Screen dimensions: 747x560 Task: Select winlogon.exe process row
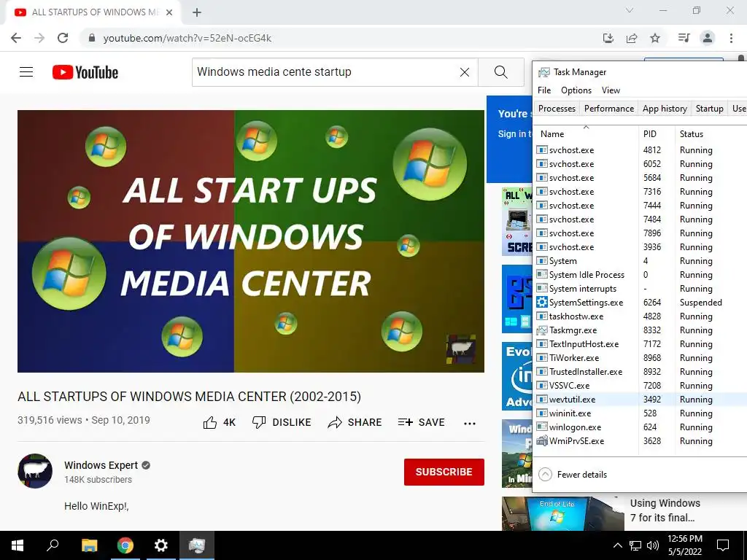(x=640, y=427)
